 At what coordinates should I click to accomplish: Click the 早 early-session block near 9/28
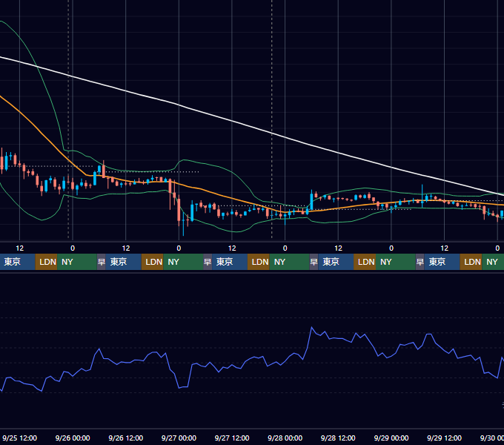(314, 262)
